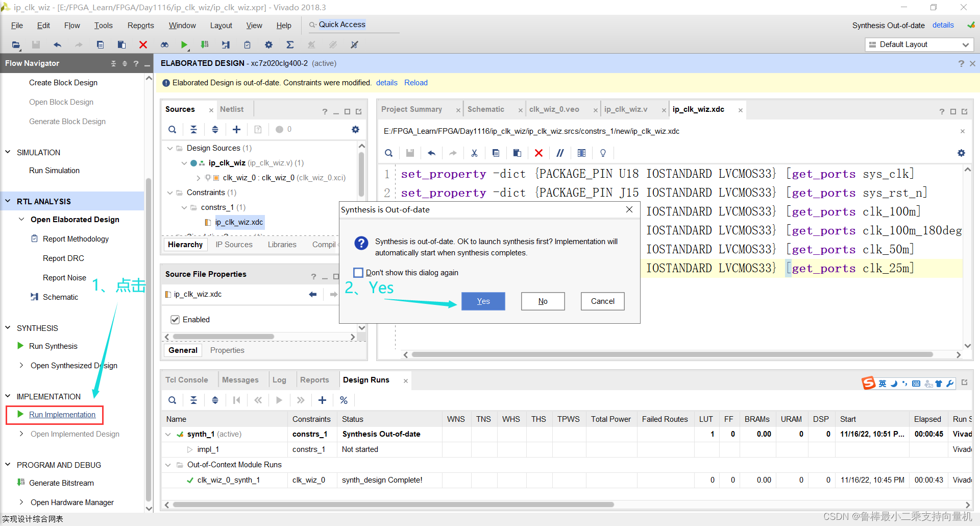Search in the Sources panel
980x526 pixels.
click(173, 130)
